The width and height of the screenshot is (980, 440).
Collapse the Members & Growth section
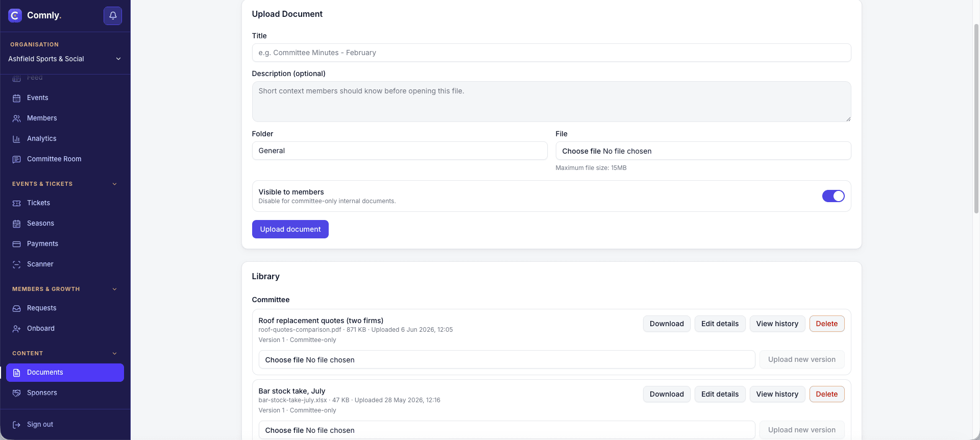(114, 289)
